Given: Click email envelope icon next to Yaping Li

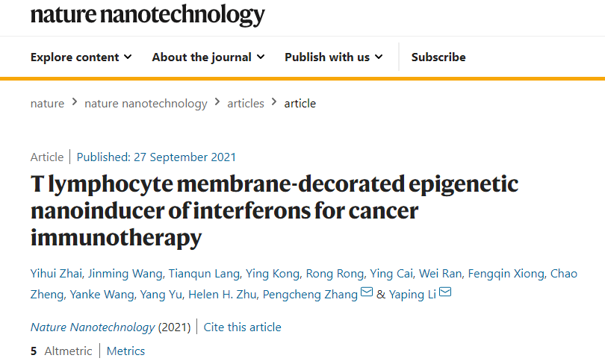Looking at the screenshot, I should pos(445,292).
